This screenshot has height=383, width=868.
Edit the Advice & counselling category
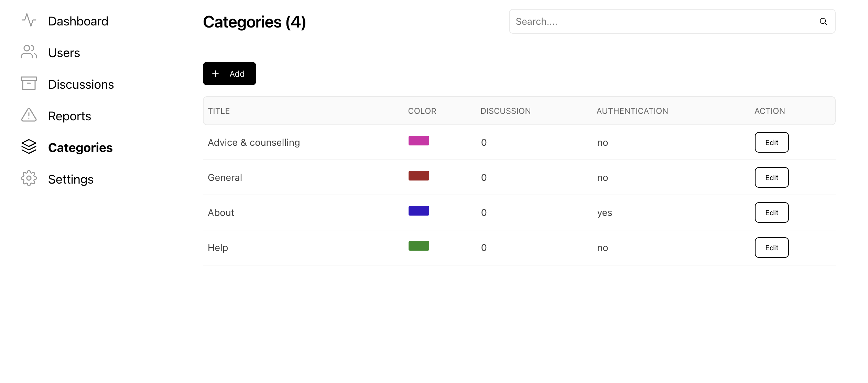[x=771, y=143]
